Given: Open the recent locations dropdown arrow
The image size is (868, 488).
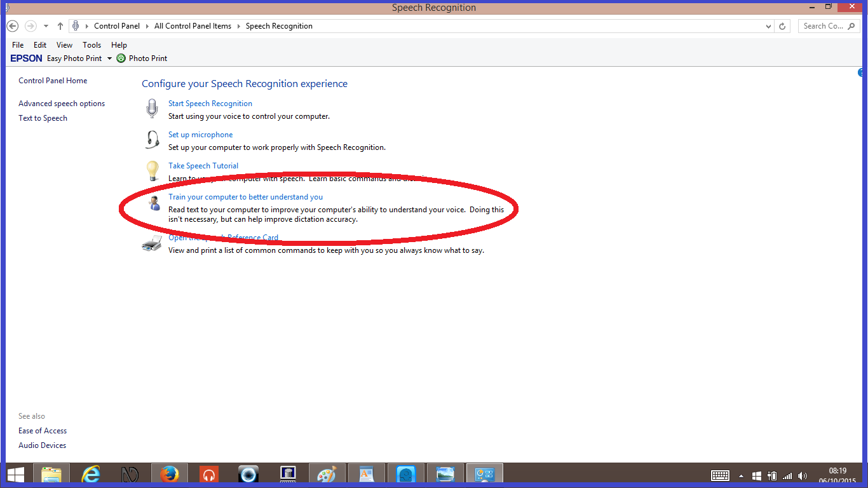Looking at the screenshot, I should [x=46, y=26].
